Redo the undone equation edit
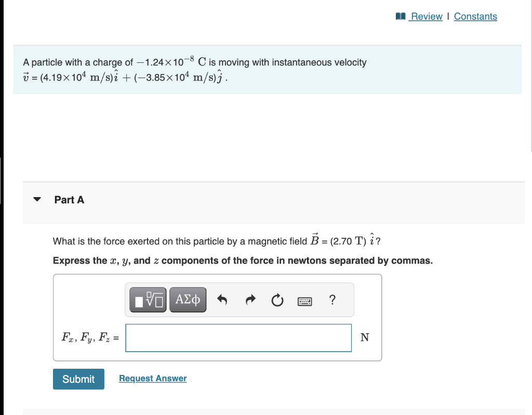Screen dimensions: 532x415 [250, 300]
